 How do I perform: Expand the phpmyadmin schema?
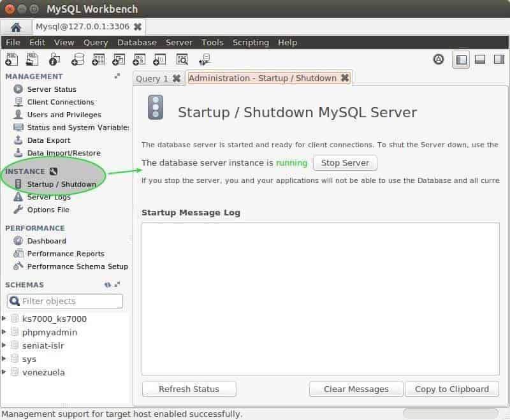(x=4, y=332)
